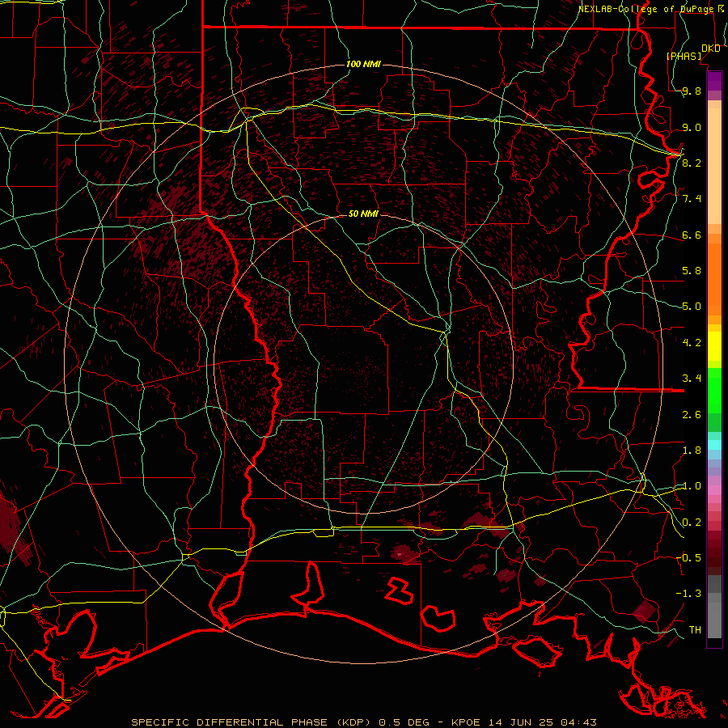The image size is (728, 728).
Task: Select the 9.0 scale value
Action: point(692,128)
